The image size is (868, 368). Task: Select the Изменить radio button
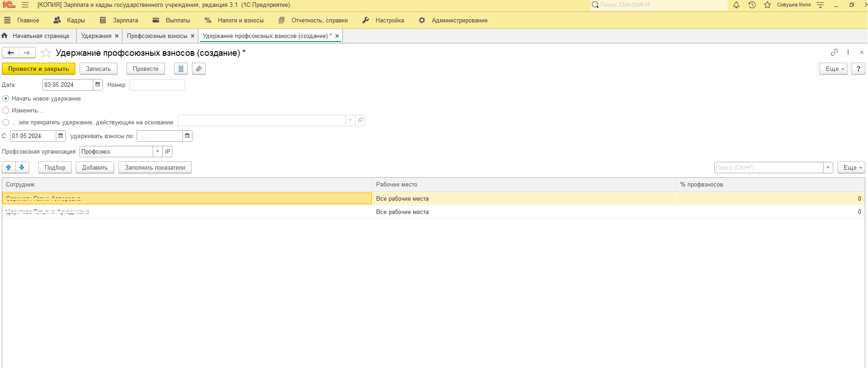click(6, 111)
